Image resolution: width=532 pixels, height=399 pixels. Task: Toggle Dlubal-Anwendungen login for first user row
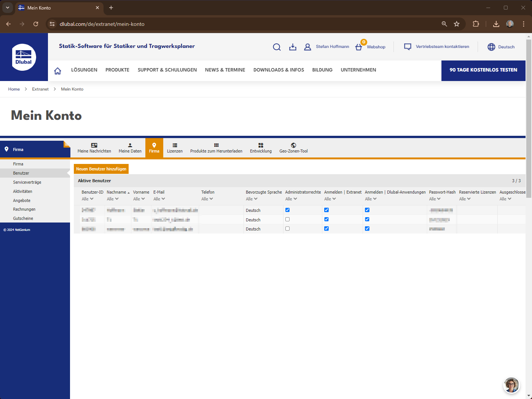tap(367, 210)
